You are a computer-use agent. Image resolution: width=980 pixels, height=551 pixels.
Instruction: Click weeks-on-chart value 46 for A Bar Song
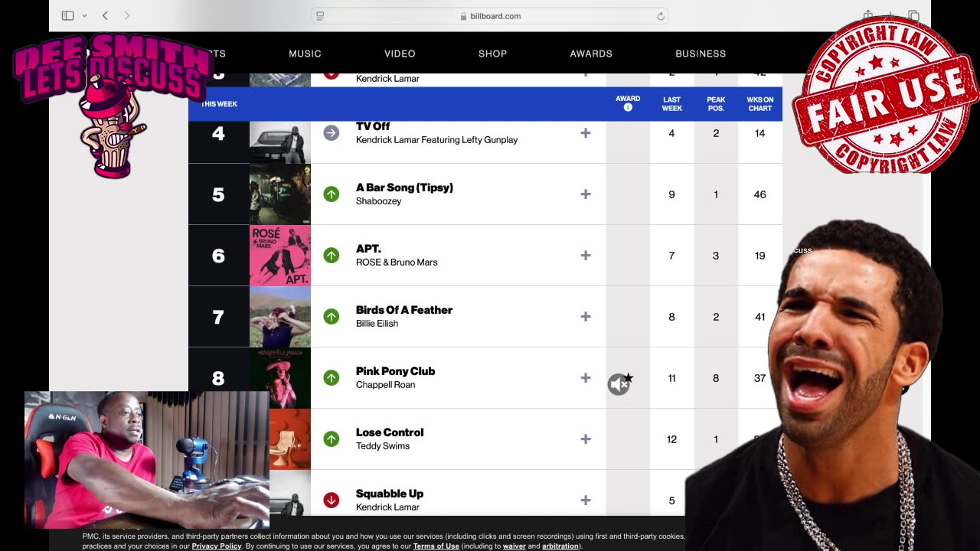[759, 194]
